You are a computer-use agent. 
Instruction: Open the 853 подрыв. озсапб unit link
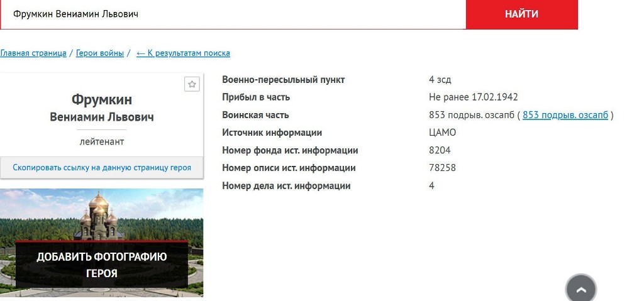pyautogui.click(x=565, y=115)
